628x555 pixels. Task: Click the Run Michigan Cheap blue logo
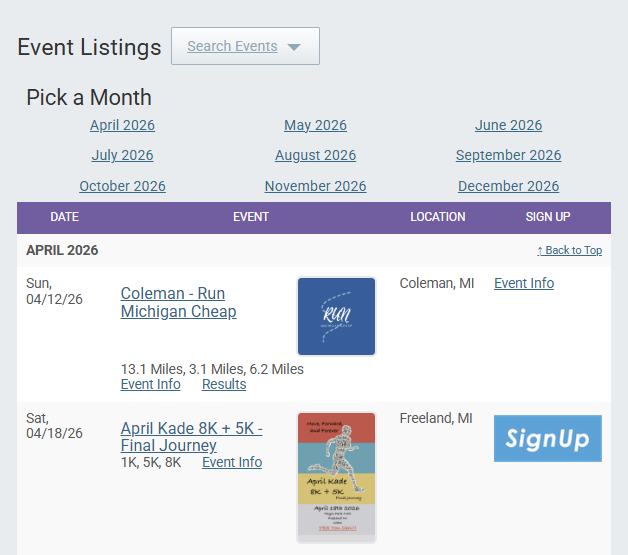336,316
